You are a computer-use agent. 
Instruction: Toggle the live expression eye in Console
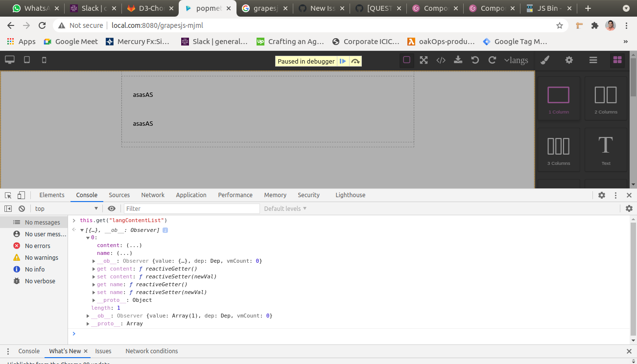point(112,208)
